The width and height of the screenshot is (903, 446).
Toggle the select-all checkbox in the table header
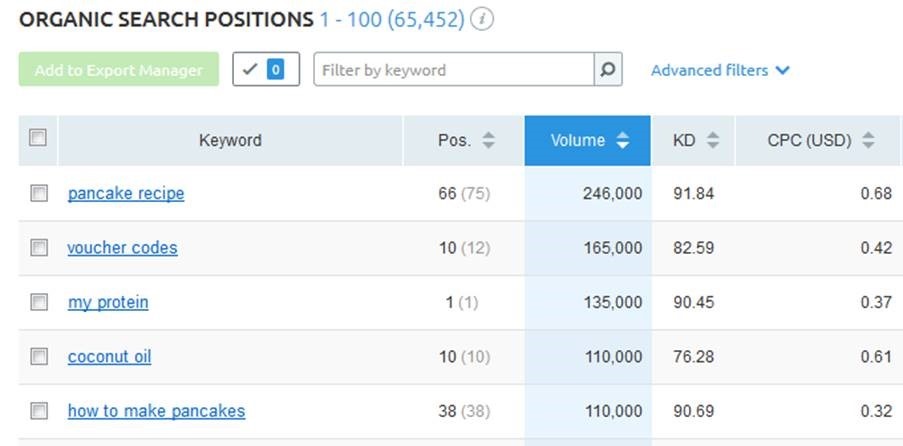click(x=38, y=139)
